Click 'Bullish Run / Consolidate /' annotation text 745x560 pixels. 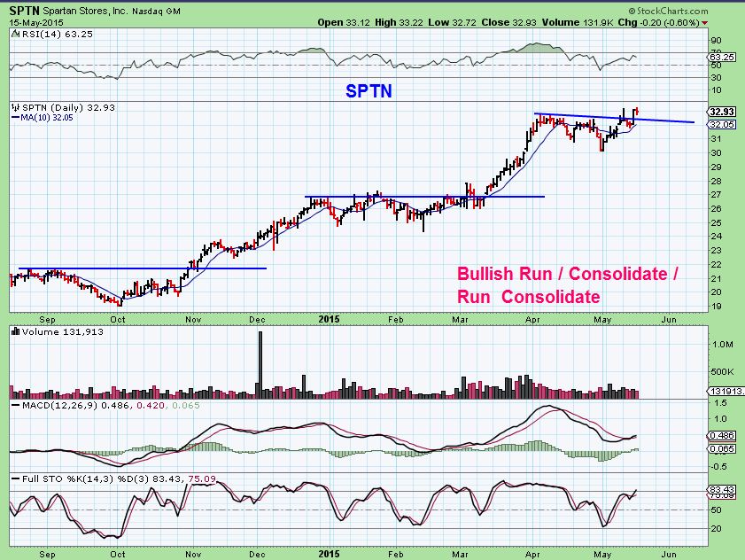[567, 274]
